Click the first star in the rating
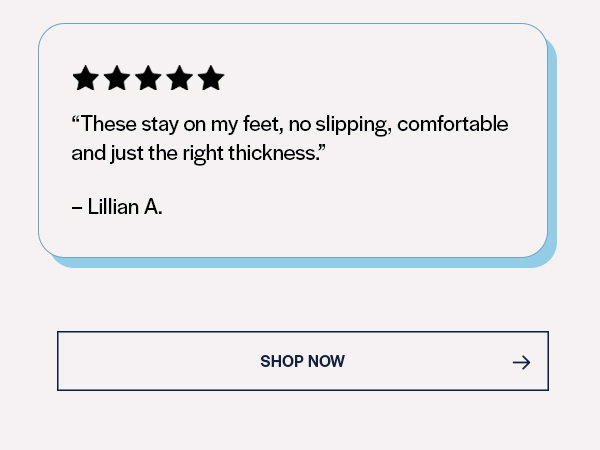Image resolution: width=600 pixels, height=450 pixels. pyautogui.click(x=85, y=78)
